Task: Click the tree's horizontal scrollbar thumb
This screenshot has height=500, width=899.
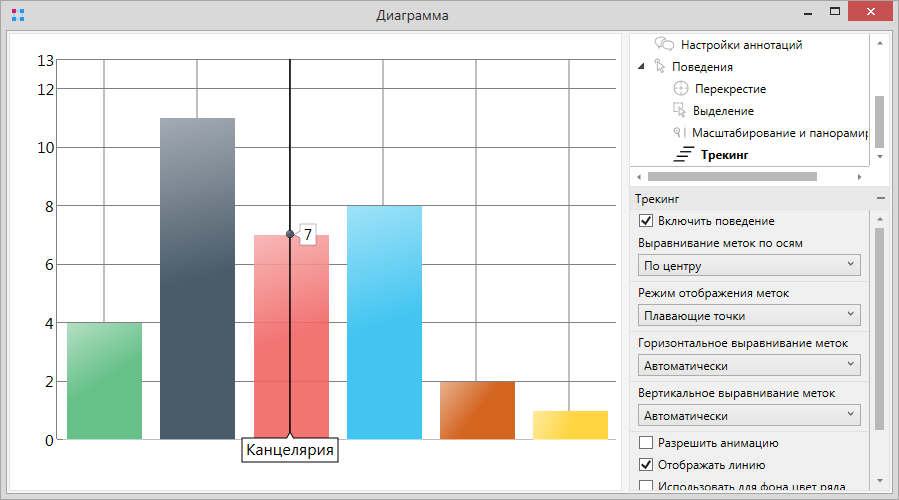Action: pos(732,177)
